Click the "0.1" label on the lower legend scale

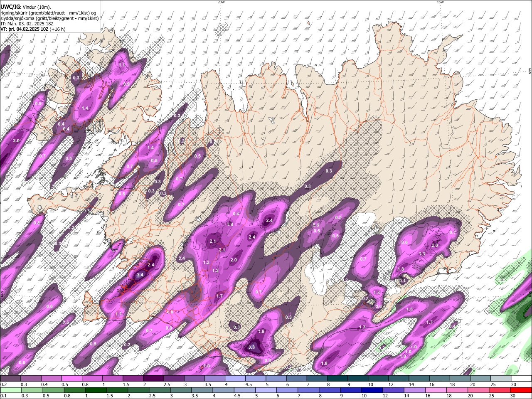(3, 396)
